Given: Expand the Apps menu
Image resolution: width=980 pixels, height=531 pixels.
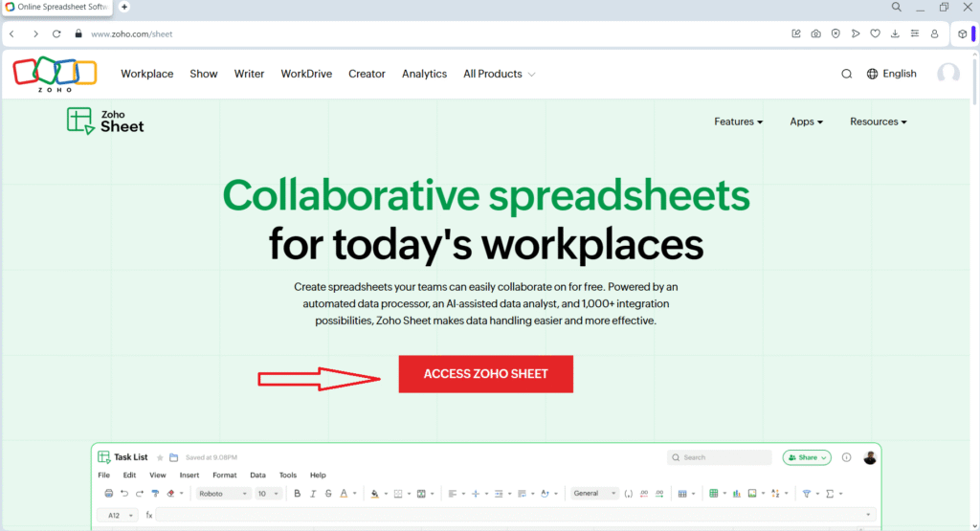Looking at the screenshot, I should click(x=806, y=122).
